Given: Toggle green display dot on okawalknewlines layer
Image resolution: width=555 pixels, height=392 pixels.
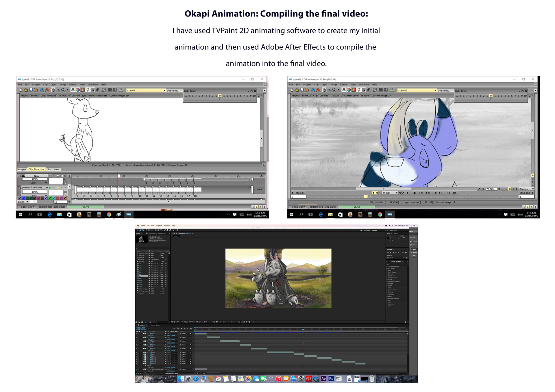Looking at the screenshot, I should click(50, 188).
